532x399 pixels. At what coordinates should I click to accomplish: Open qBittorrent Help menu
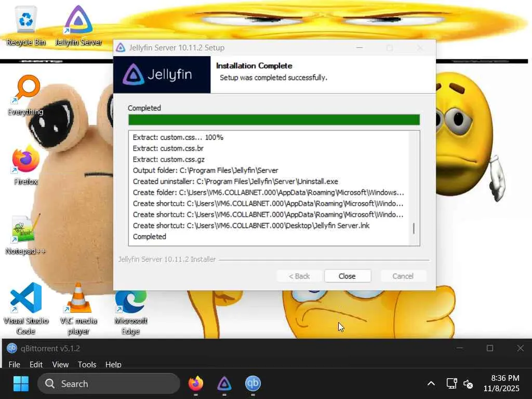(x=113, y=364)
